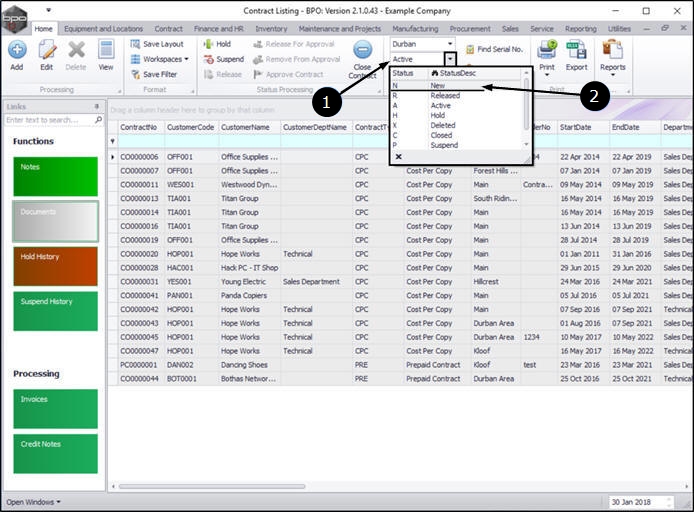Click the Save Layout icon
Viewport: 694px width, 512px height.
click(135, 45)
